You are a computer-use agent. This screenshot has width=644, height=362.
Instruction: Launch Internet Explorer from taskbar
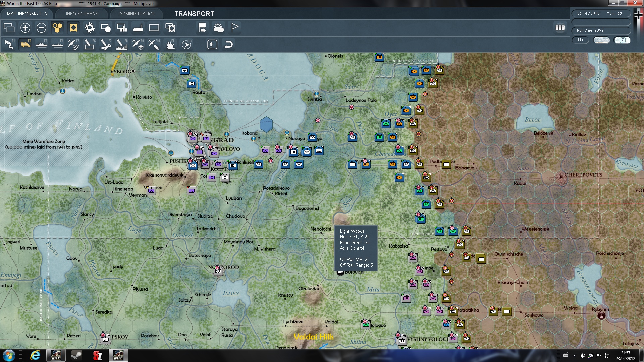coord(35,355)
